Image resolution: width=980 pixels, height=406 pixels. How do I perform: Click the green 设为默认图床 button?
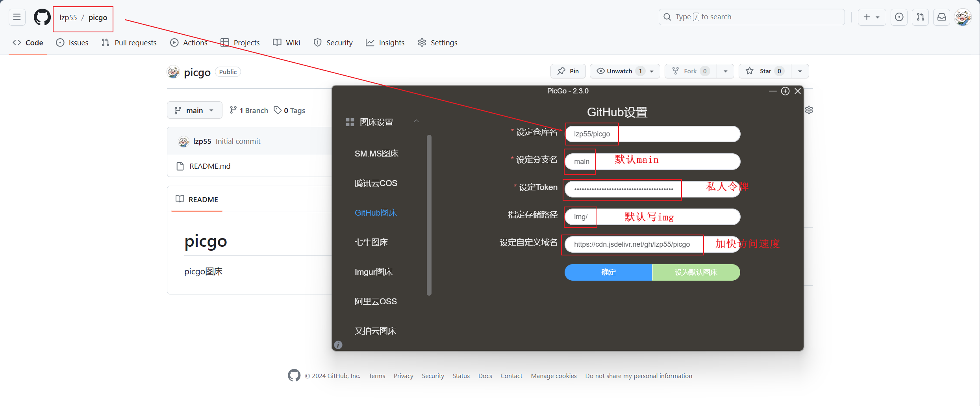pos(696,272)
